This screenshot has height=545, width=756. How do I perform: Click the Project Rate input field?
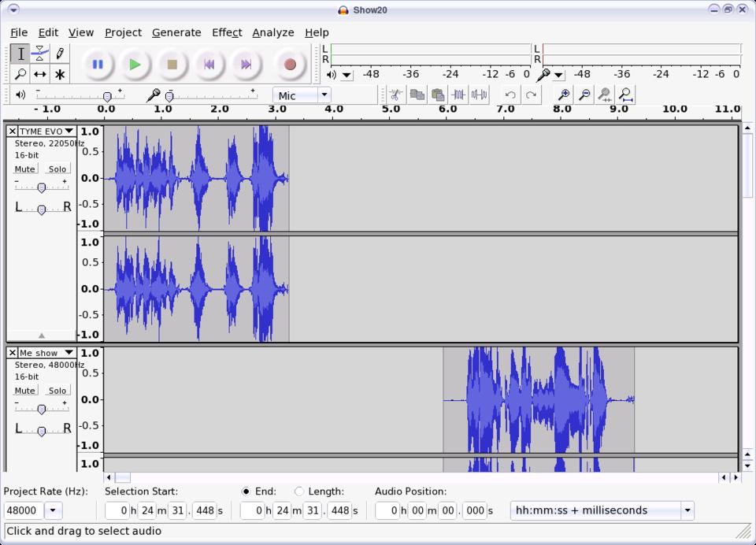[x=24, y=510]
